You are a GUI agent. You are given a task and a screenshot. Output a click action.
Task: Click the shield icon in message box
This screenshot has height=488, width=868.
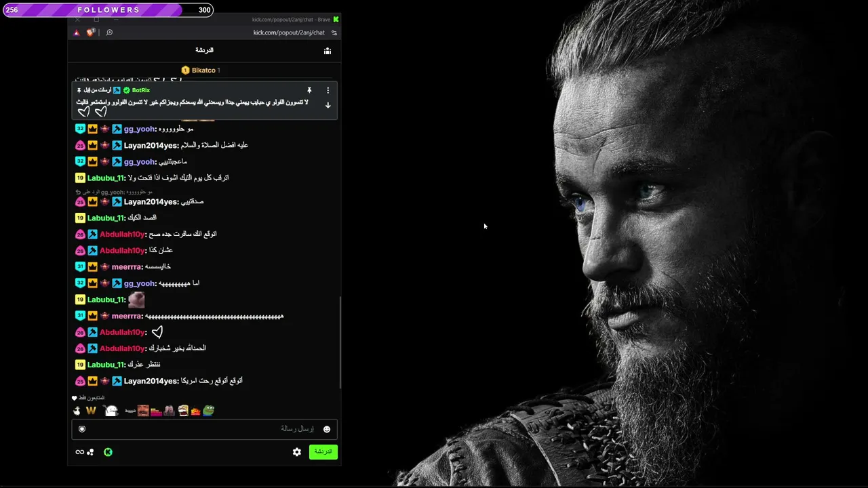82,429
